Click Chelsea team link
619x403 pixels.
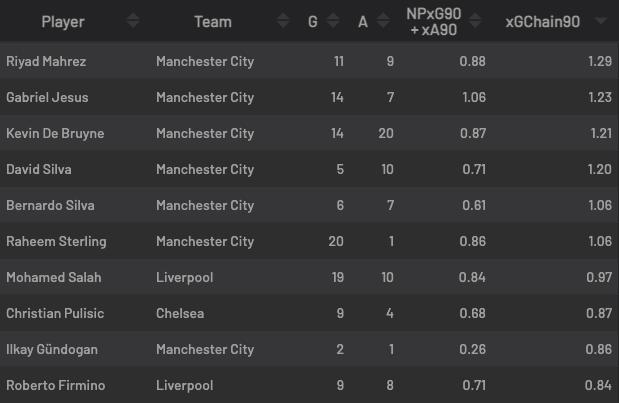click(x=180, y=313)
